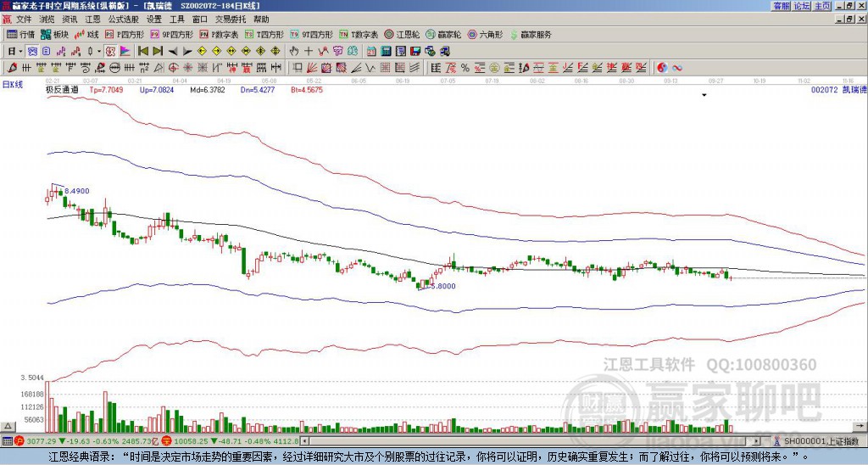This screenshot has width=868, height=465.
Task: Click the 5.8000 low price marker
Action: [442, 286]
